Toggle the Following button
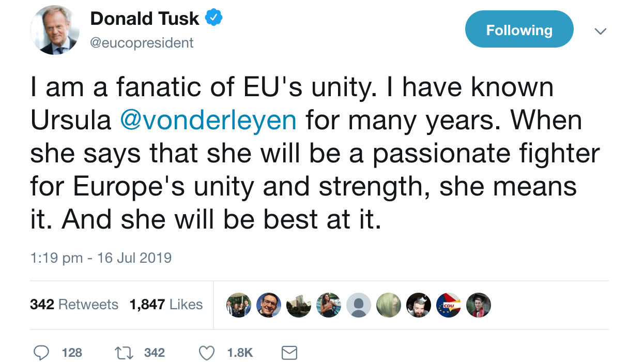 (x=519, y=30)
